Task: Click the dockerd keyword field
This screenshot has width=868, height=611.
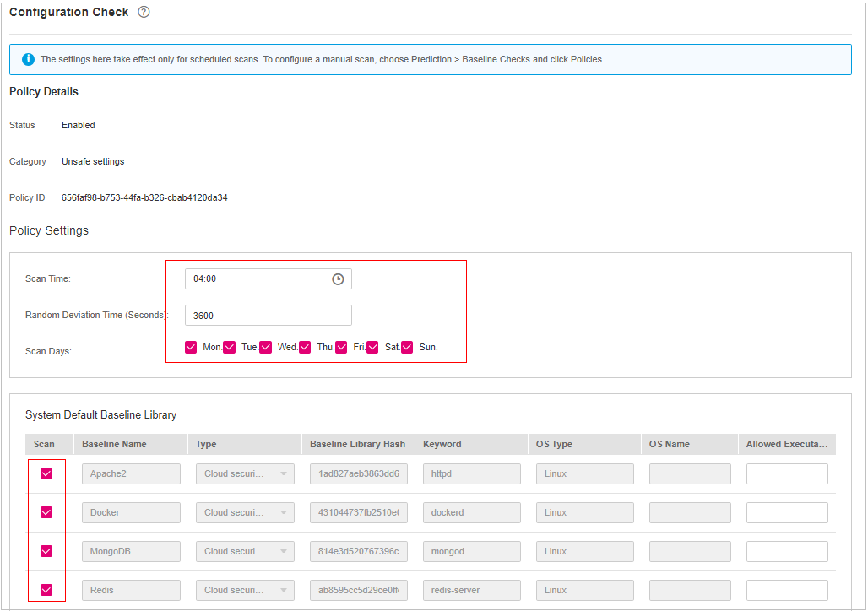Action: tap(472, 512)
